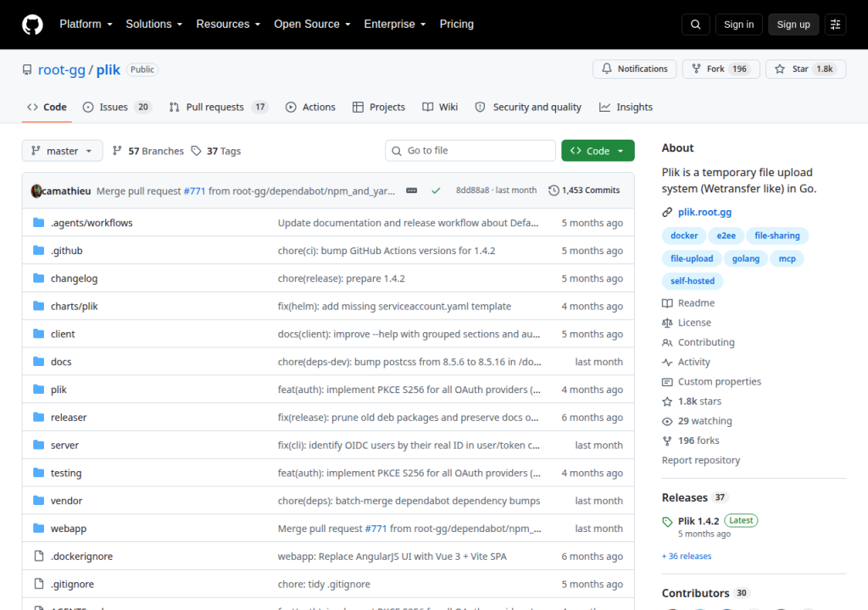Open the charts/plik folder
The image size is (868, 610).
coord(74,306)
